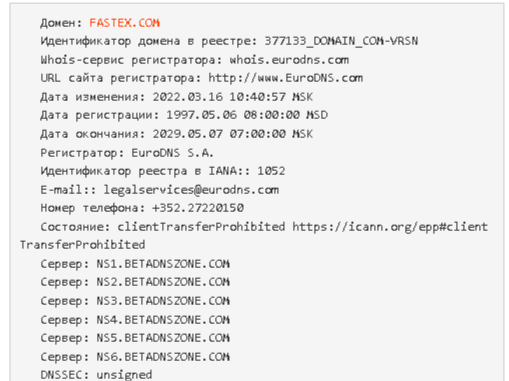Click the FASTEX.COM domain name
Viewport: 509px width, 381px height.
124,23
